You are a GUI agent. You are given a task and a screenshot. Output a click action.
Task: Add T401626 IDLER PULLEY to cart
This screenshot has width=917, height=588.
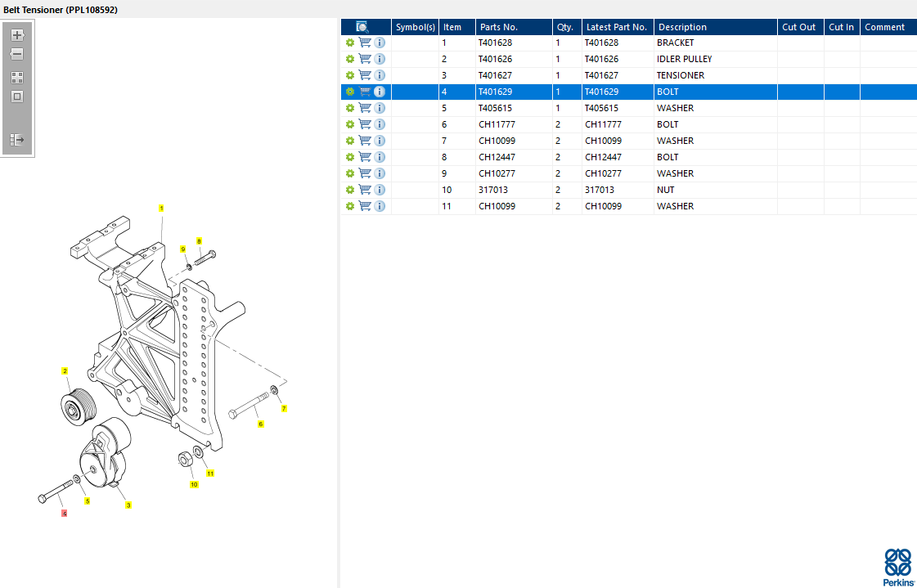pyautogui.click(x=365, y=59)
